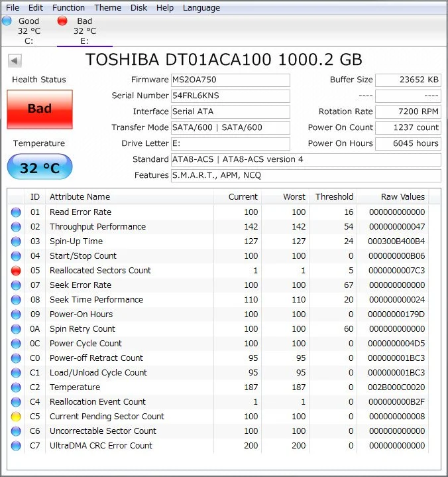This screenshot has height=477, width=448.
Task: Open the Language menu
Action: pyautogui.click(x=201, y=7)
